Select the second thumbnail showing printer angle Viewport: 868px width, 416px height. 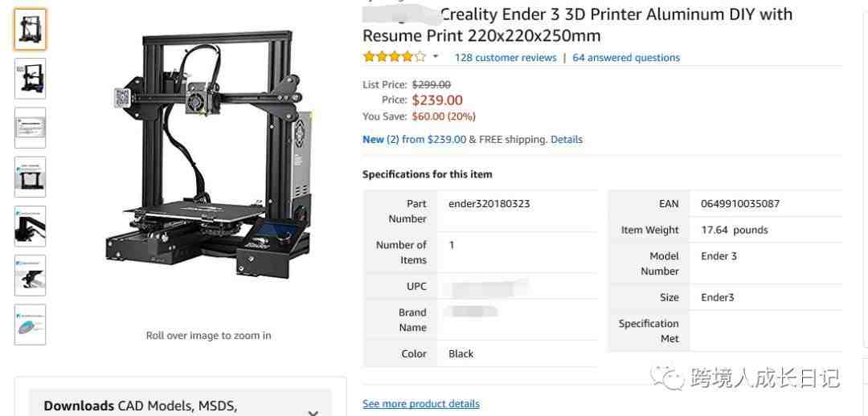coord(30,79)
